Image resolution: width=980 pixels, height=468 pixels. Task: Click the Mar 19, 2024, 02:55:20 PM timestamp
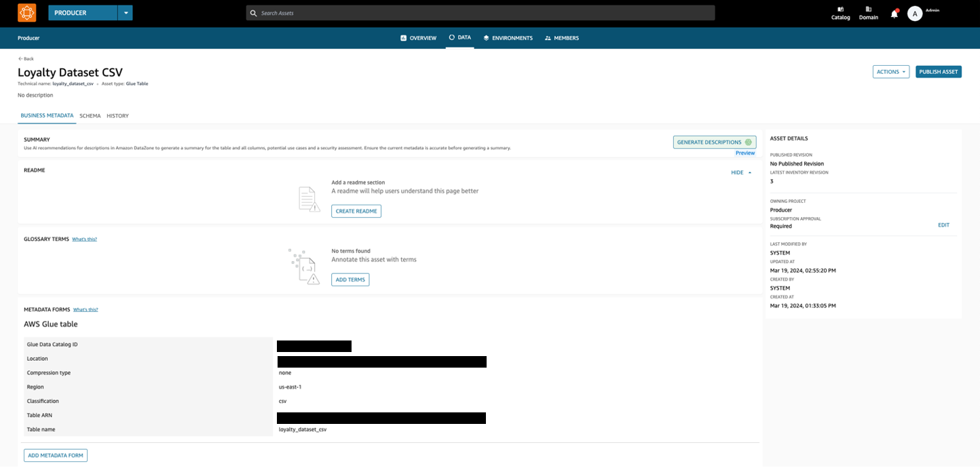pyautogui.click(x=803, y=271)
